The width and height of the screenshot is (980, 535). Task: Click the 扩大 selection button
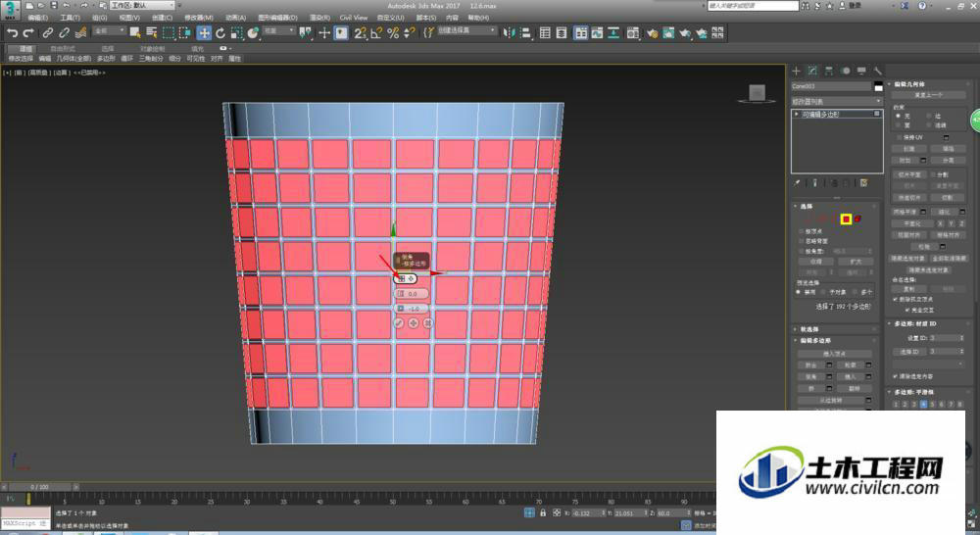pos(856,262)
